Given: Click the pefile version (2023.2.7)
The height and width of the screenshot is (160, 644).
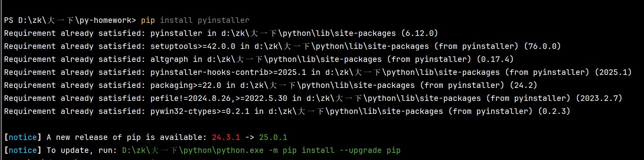Looking at the screenshot, I should pos(599,98).
